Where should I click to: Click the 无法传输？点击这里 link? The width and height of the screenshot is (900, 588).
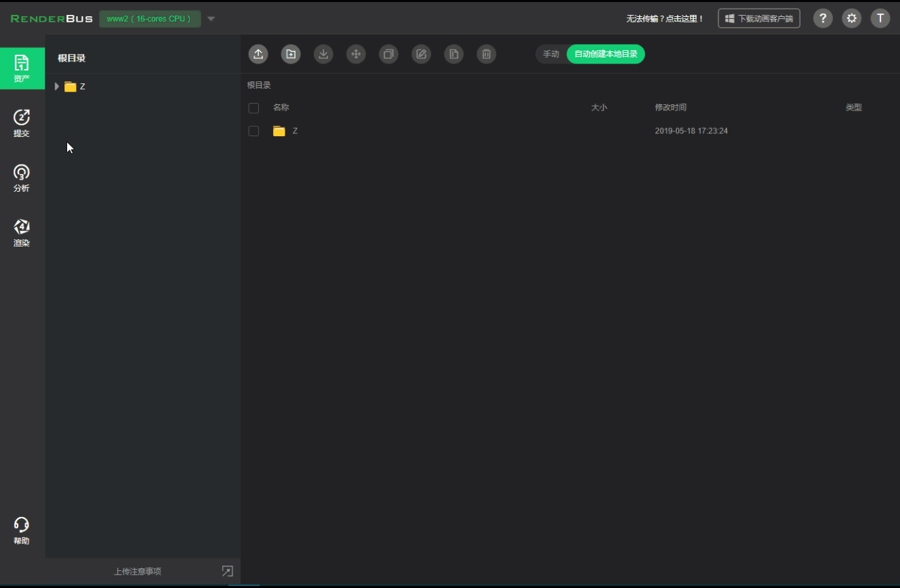665,18
